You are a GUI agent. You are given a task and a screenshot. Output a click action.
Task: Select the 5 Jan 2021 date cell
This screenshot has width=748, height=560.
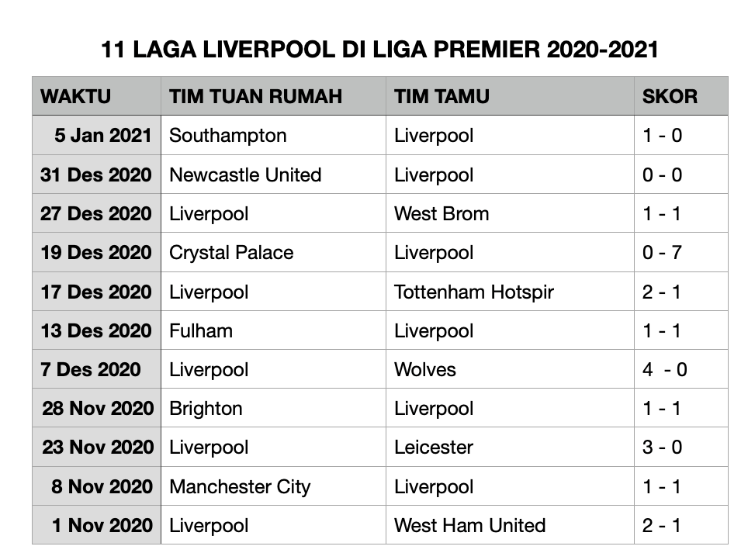[103, 136]
